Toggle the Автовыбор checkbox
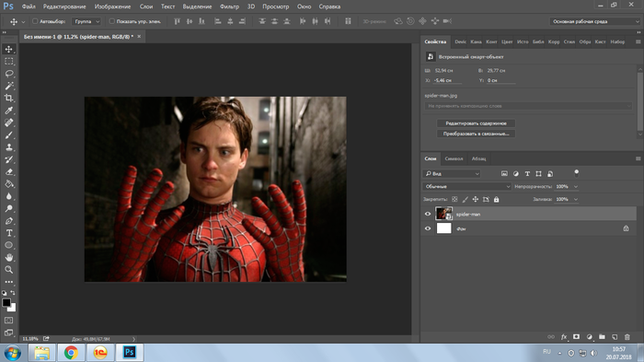This screenshot has height=362, width=644. pos(35,21)
